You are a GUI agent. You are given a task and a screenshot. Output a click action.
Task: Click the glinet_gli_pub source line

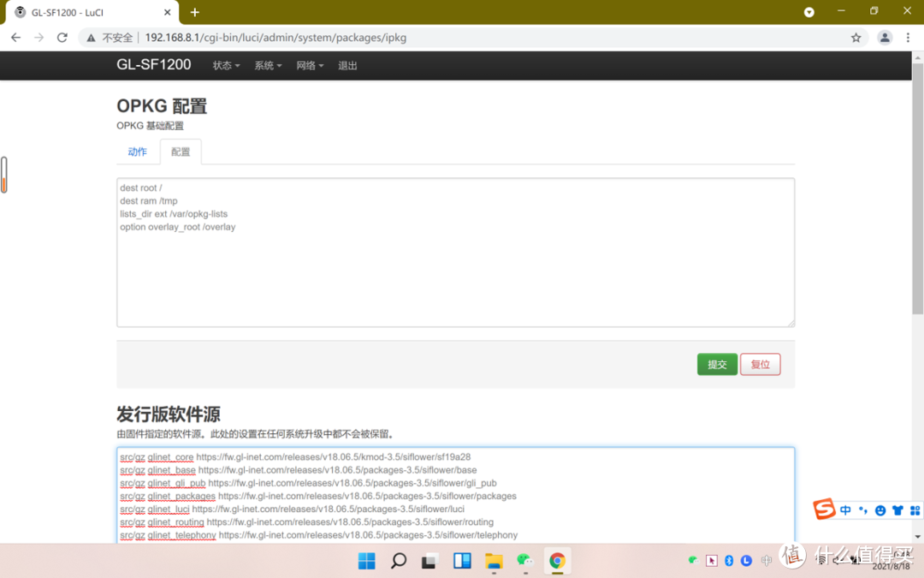pyautogui.click(x=308, y=483)
